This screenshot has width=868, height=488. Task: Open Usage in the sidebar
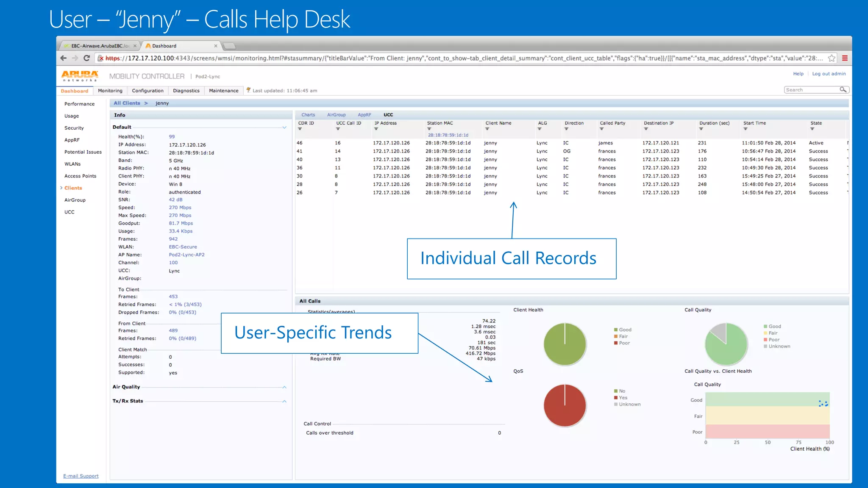pos(72,116)
